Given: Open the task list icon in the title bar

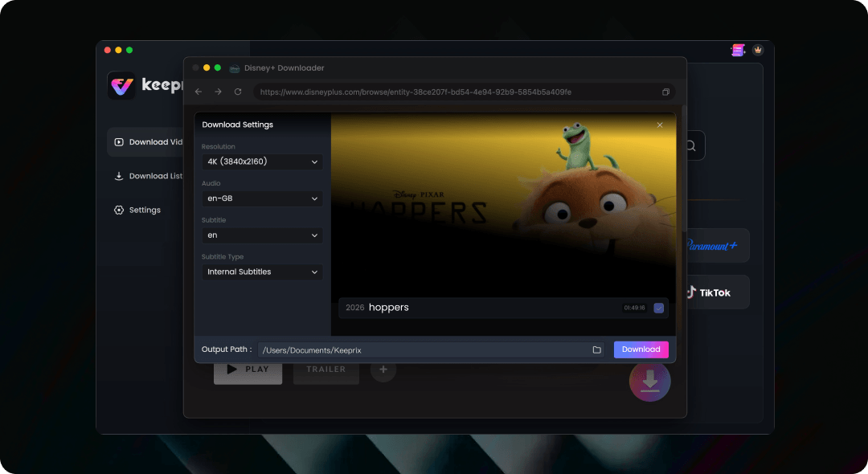Looking at the screenshot, I should [738, 51].
